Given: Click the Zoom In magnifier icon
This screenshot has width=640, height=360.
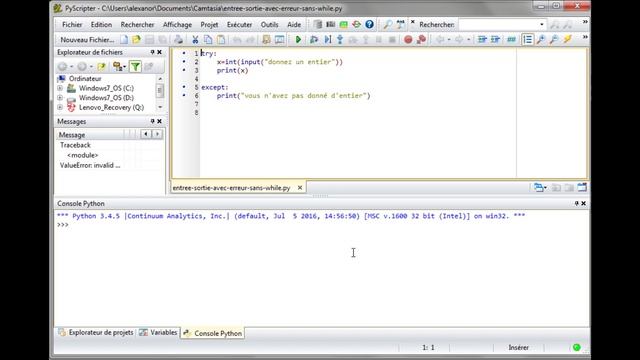Looking at the screenshot, I should point(541,40).
